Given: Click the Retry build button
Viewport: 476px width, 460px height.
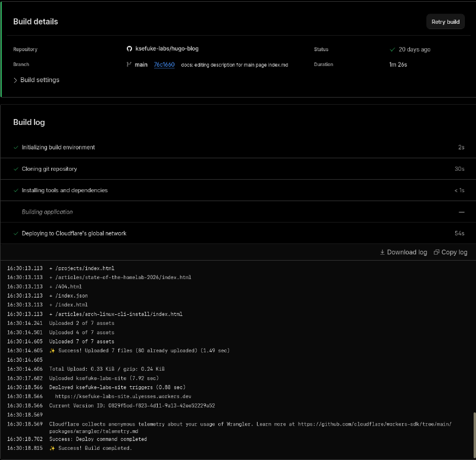Looking at the screenshot, I should coord(445,21).
